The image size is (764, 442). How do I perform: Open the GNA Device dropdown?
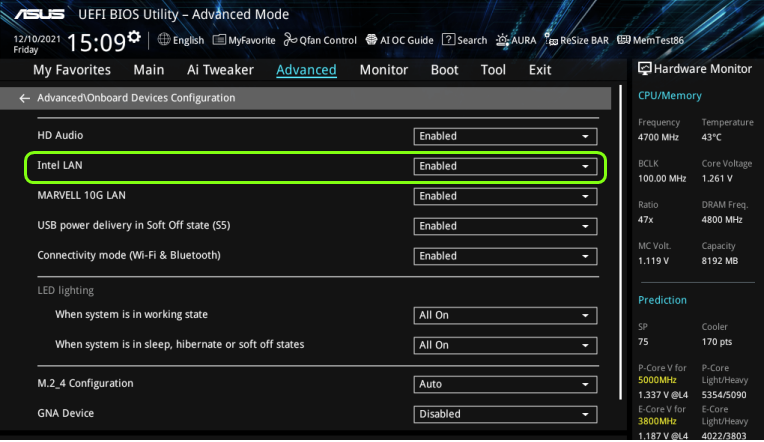tap(505, 414)
